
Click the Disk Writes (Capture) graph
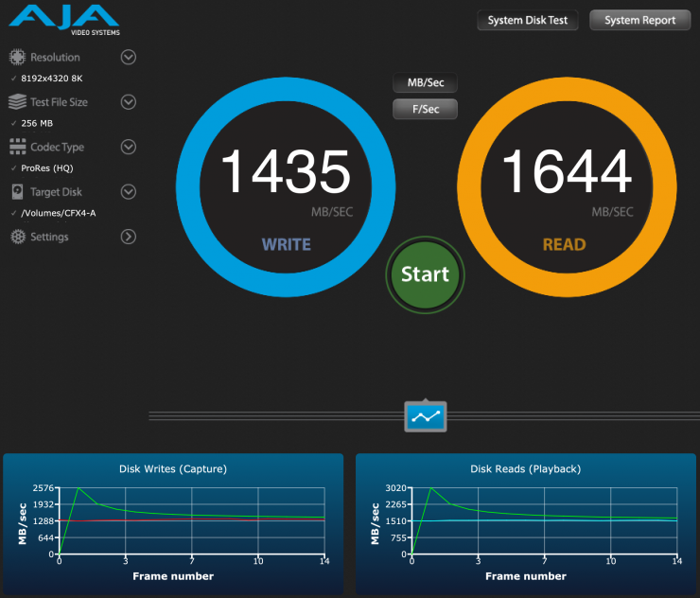tap(173, 521)
